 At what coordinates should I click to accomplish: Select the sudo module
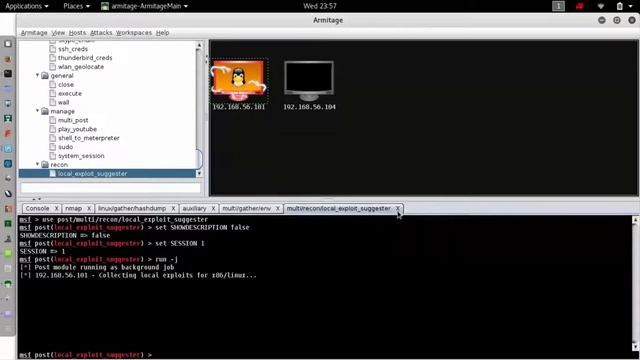coord(65,147)
